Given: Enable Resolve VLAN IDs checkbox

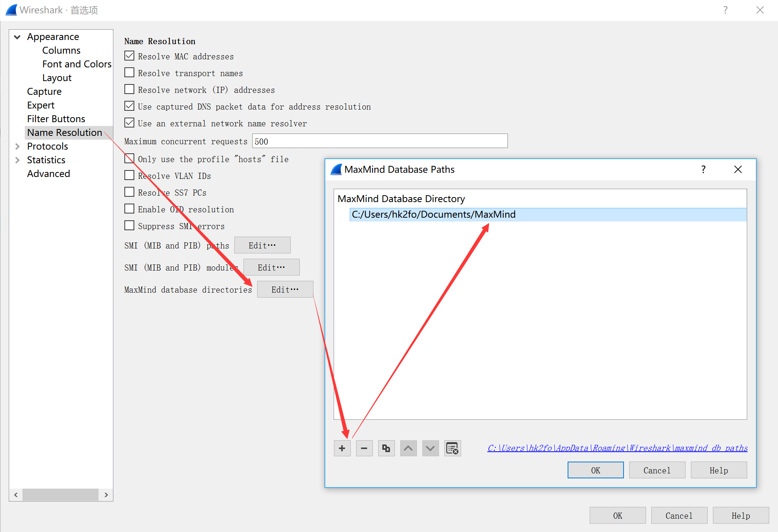Looking at the screenshot, I should pyautogui.click(x=129, y=175).
